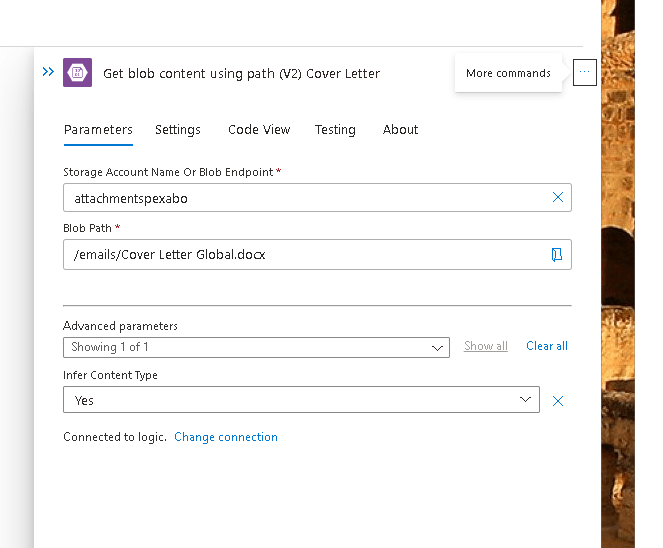Click the purple Azure Blob Storage connector icon
663x548 pixels.
pos(77,72)
